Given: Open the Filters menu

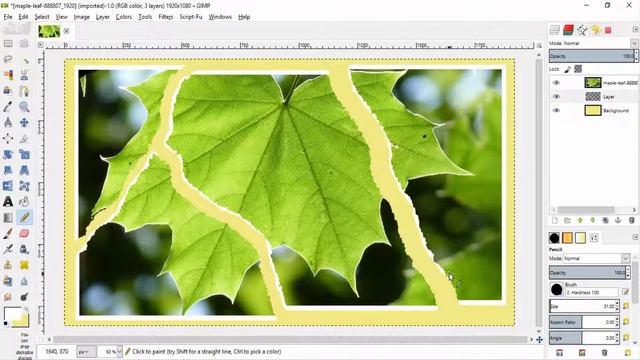Looking at the screenshot, I should (x=165, y=17).
